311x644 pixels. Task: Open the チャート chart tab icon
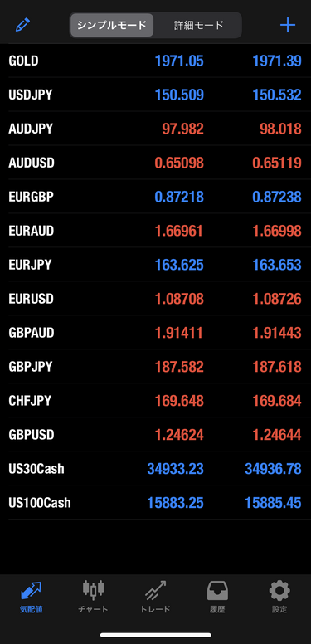pos(93,590)
